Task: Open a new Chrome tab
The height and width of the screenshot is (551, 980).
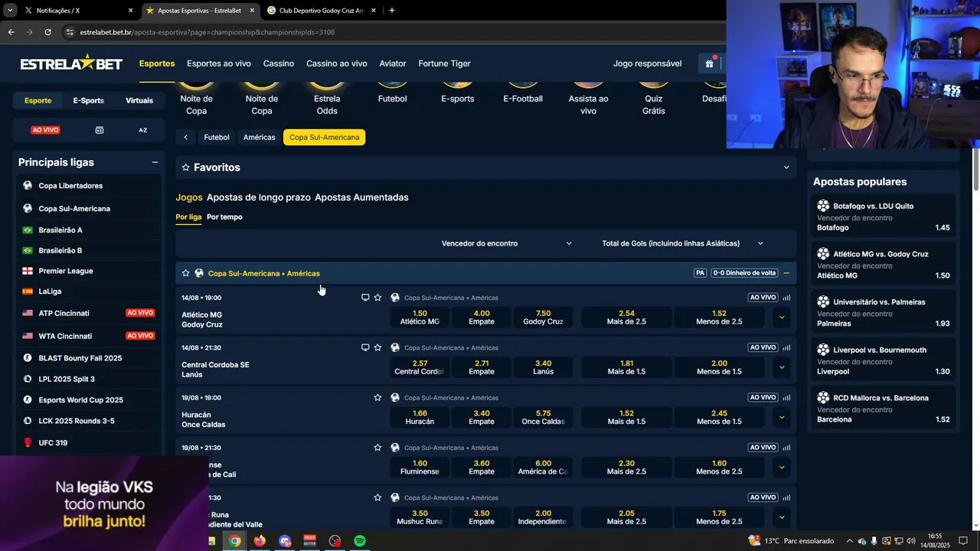Action: (392, 11)
